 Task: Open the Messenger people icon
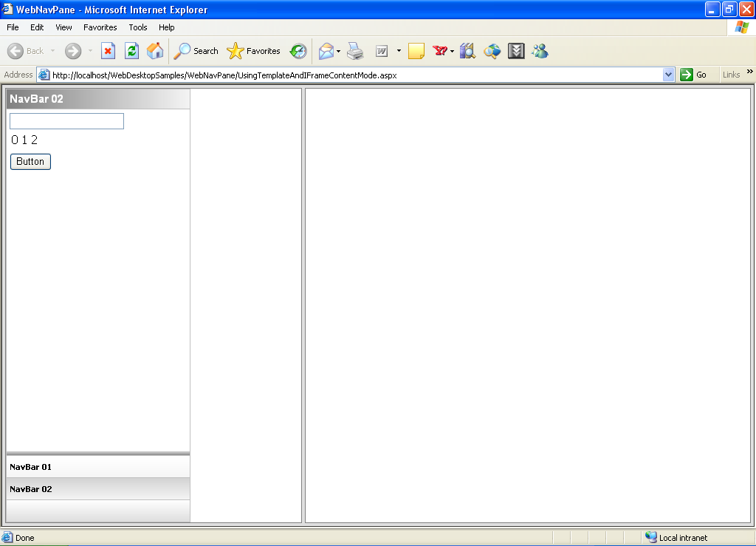click(540, 51)
